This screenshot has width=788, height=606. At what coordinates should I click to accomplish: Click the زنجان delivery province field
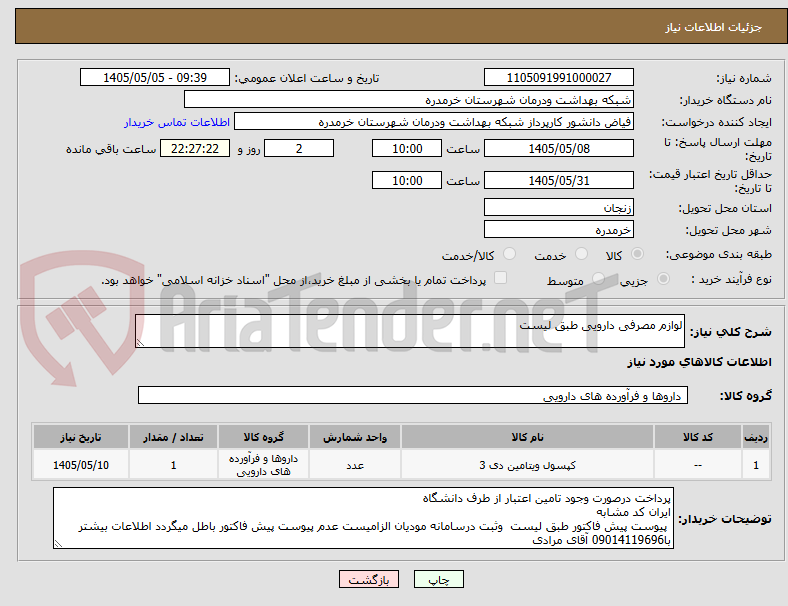click(558, 207)
